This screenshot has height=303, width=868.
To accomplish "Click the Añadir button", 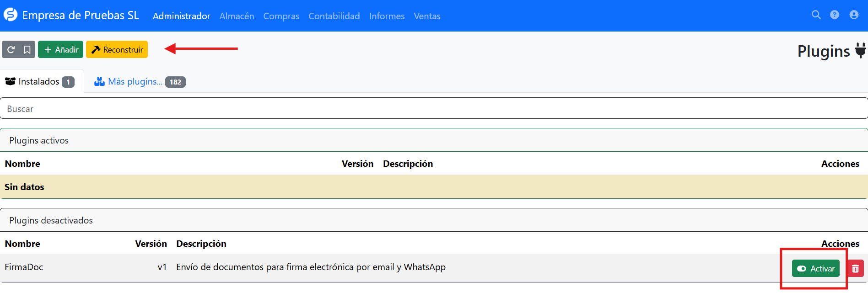I will tap(61, 49).
